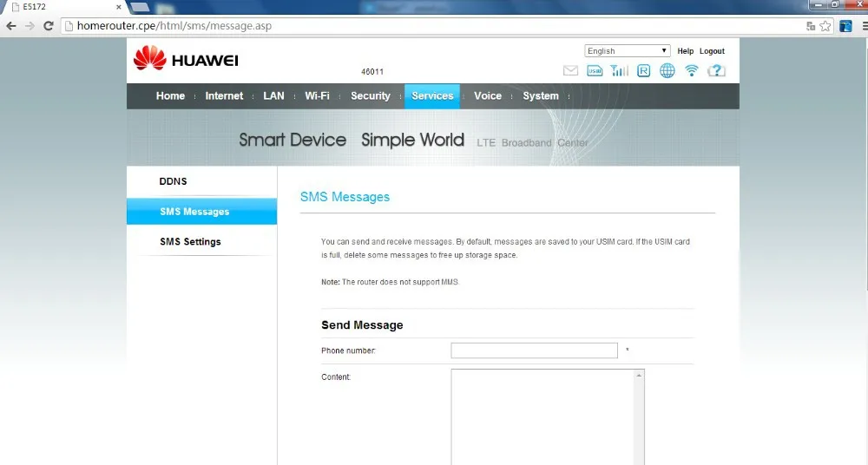This screenshot has height=465, width=868.
Task: Click the question mark update icon
Action: pos(716,70)
